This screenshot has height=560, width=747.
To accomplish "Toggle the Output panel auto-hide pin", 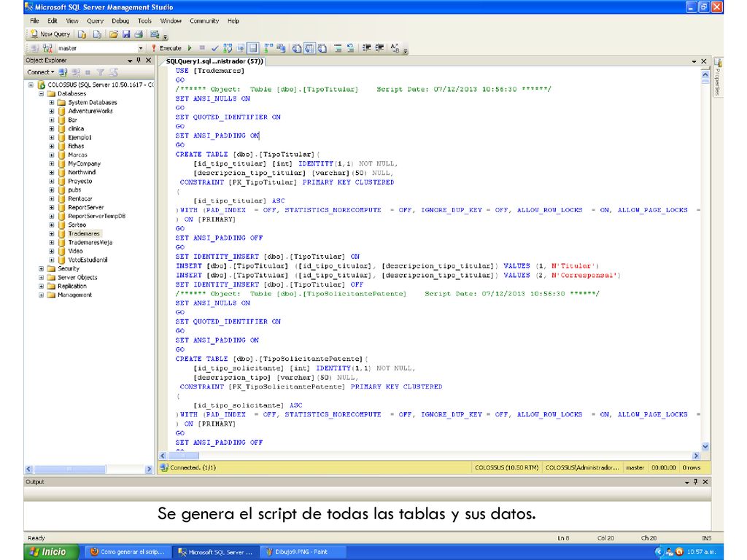I will pos(695,482).
